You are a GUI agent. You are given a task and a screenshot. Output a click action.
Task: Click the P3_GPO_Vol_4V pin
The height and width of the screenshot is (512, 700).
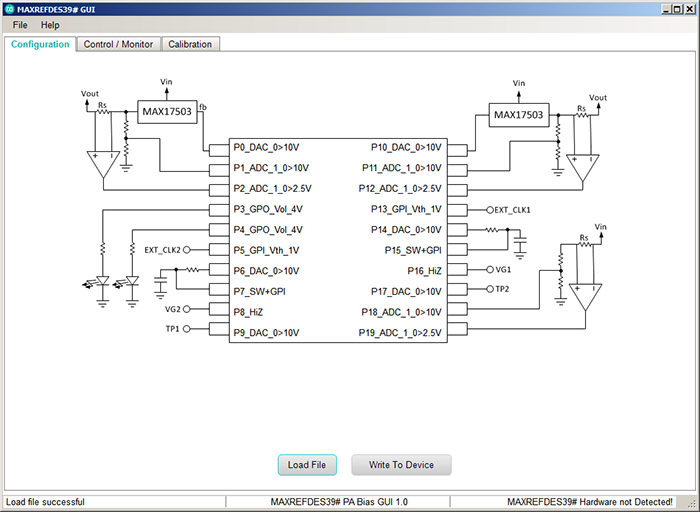point(219,209)
